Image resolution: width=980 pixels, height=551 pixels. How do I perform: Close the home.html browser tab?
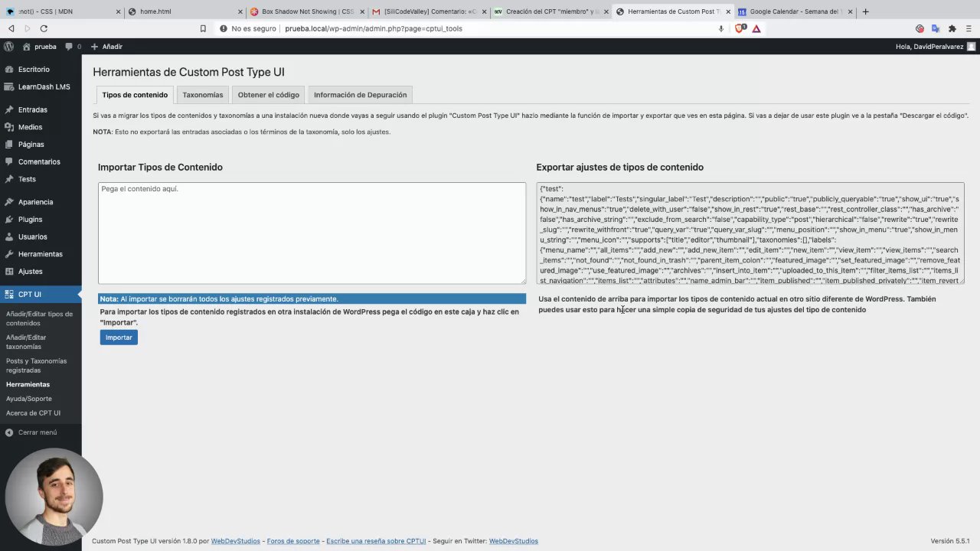pos(242,11)
